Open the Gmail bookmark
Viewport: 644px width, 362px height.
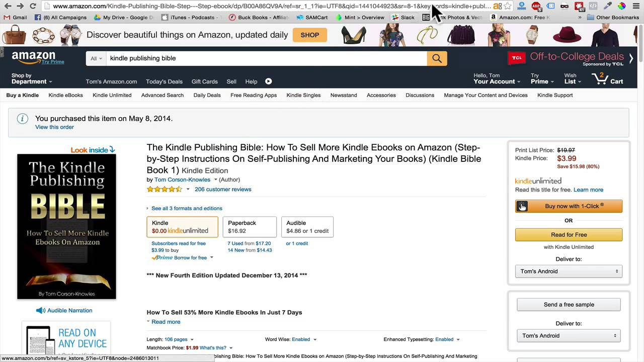15,17
